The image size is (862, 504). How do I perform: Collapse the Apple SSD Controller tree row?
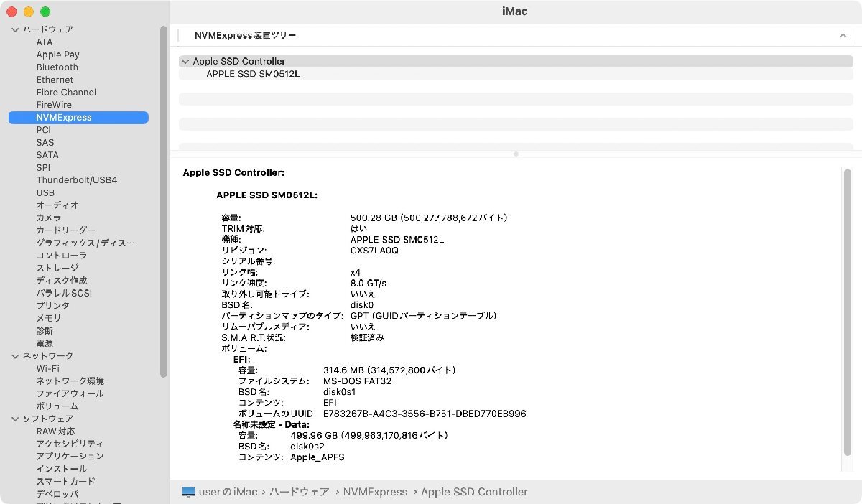(185, 62)
